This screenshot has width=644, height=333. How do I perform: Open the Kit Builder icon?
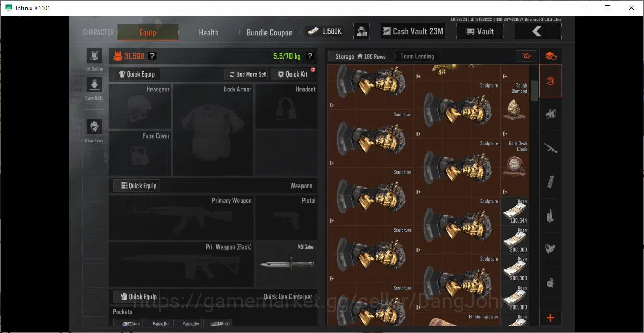[x=94, y=56]
